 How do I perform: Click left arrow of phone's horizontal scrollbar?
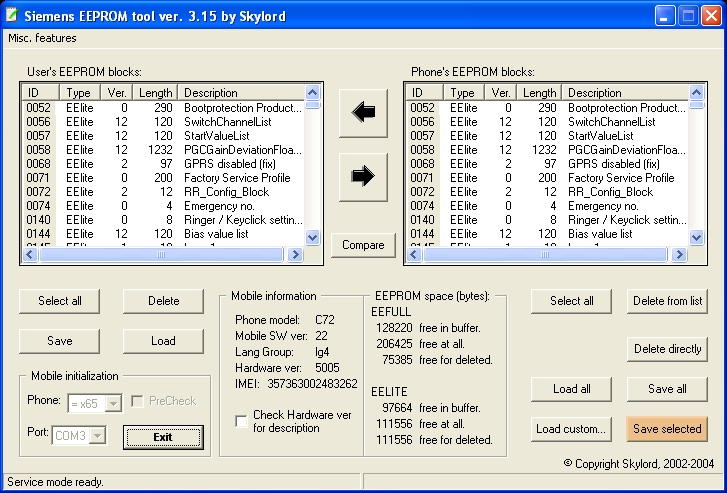[414, 255]
